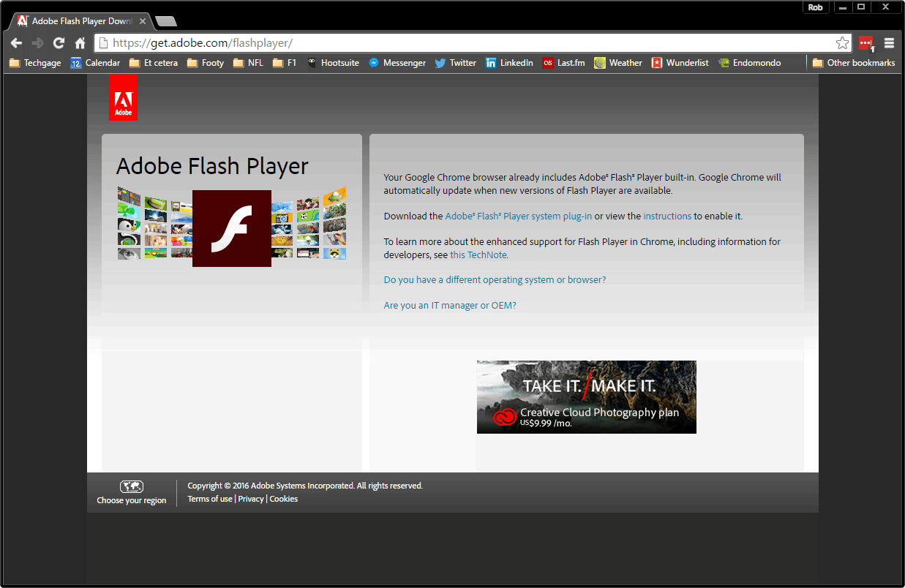
Task: Click the Flash Player logo image
Action: click(x=232, y=228)
